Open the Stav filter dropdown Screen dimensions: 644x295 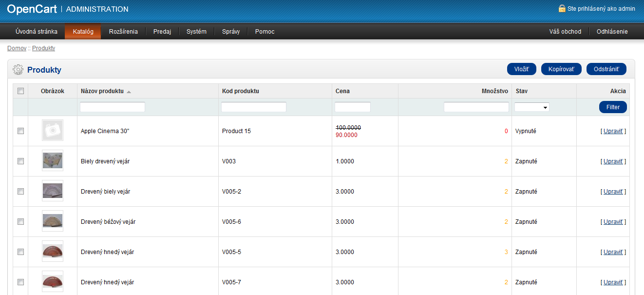coord(532,107)
